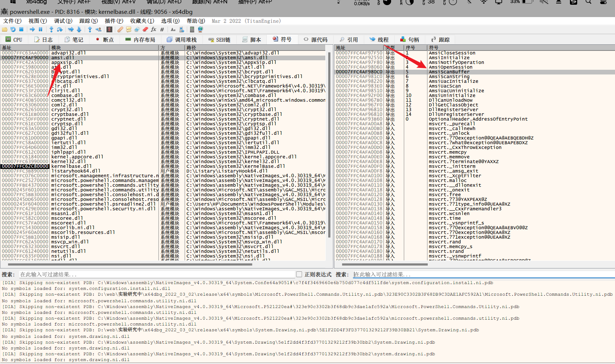The height and width of the screenshot is (364, 615).
Task: Click the module list search field
Action: [156, 274]
